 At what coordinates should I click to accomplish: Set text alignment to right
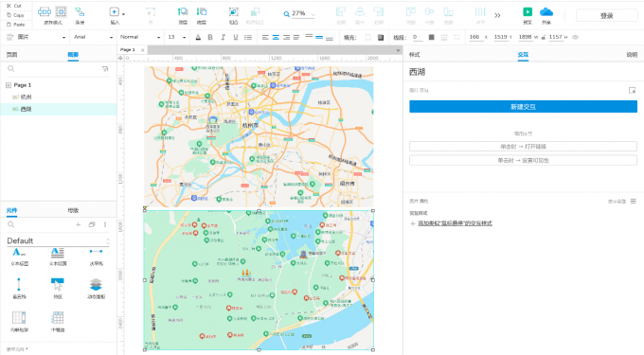286,37
